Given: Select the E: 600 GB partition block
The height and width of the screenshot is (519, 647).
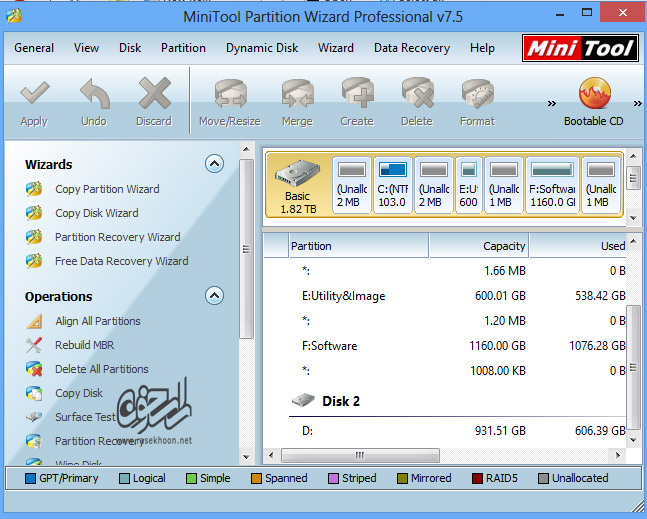Looking at the screenshot, I should (x=469, y=185).
